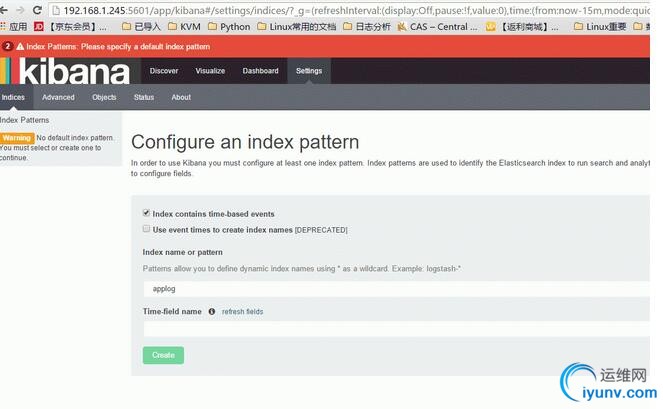Screen dimensions: 663x409
Task: Click the page icon in the address bar
Action: (x=56, y=10)
